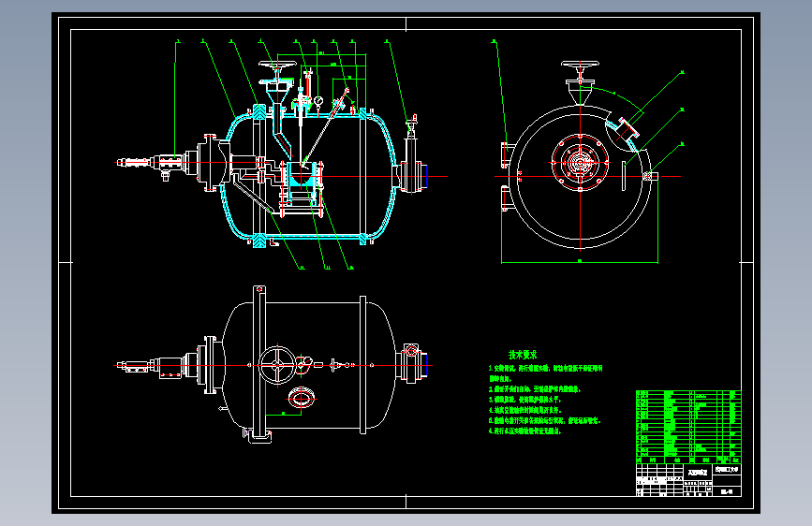Click the first technical requirement text line
The height and width of the screenshot is (526, 812).
(546, 369)
